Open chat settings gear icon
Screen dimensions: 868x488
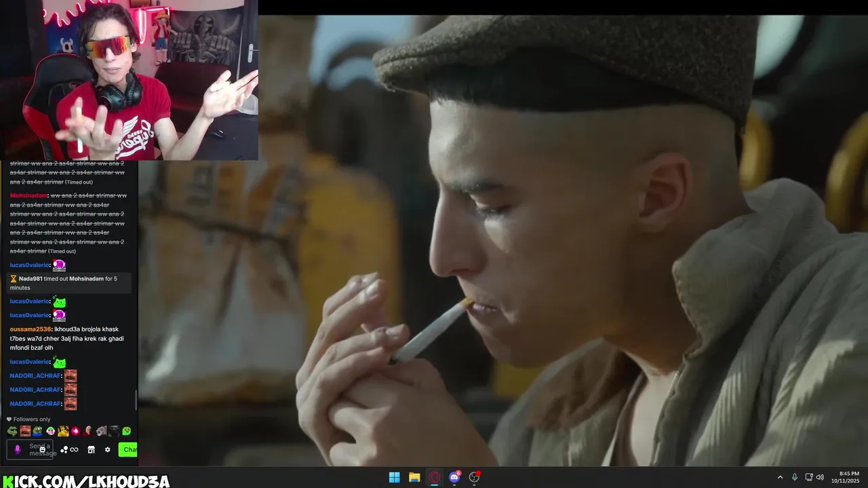coord(107,449)
